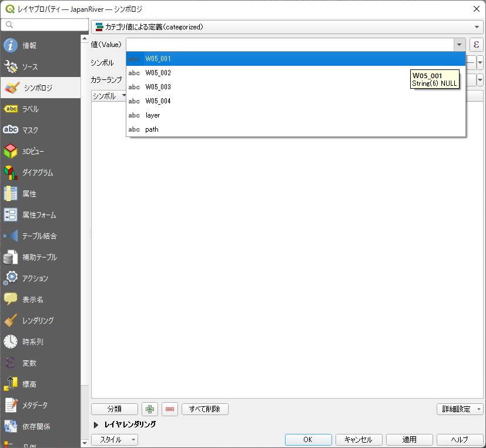This screenshot has height=448, width=486.
Task: Collapse the 値(Value) combo box arrow
Action: (458, 45)
